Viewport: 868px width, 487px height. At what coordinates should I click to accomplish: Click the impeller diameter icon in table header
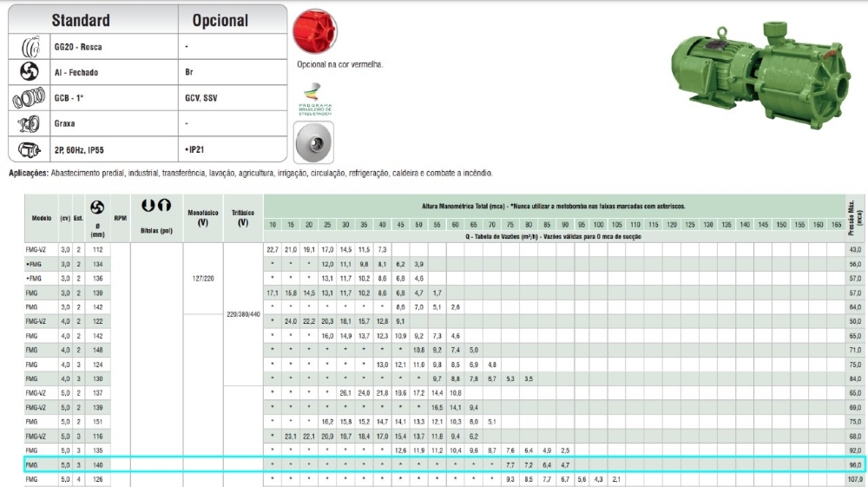tap(97, 208)
